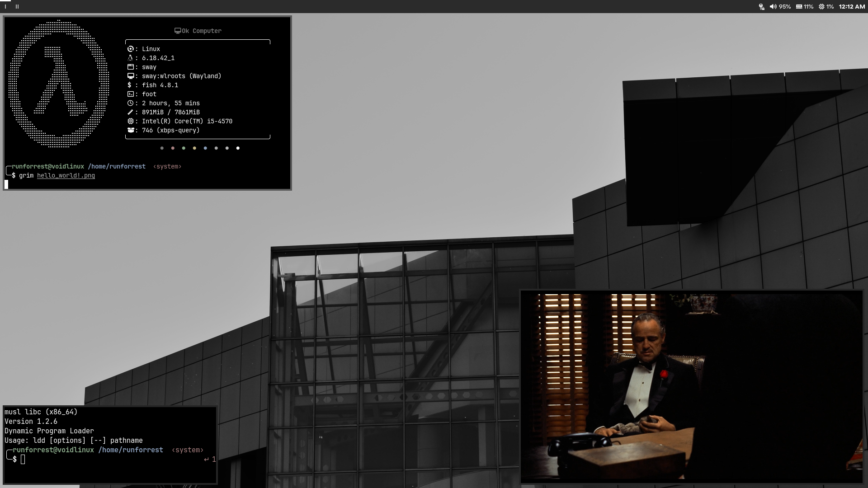
Task: Click the 'Usage: ldd [options] [--] pathname' line
Action: (x=74, y=441)
